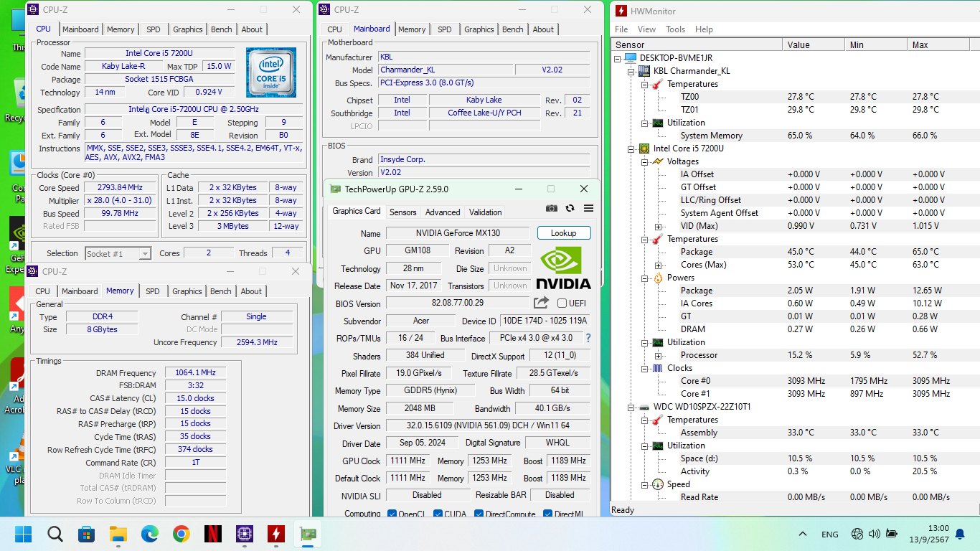The width and height of the screenshot is (980, 551).
Task: Toggle the OpenCL checkbox
Action: click(392, 514)
